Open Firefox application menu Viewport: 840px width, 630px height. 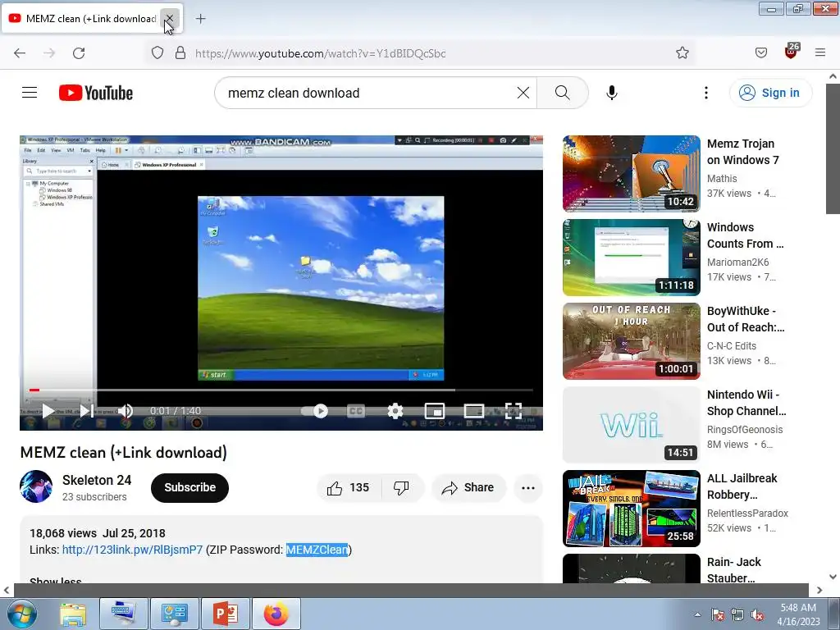820,52
